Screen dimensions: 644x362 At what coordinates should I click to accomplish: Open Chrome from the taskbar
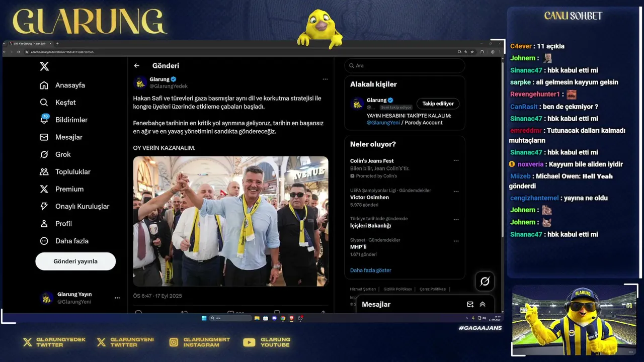coord(283,318)
